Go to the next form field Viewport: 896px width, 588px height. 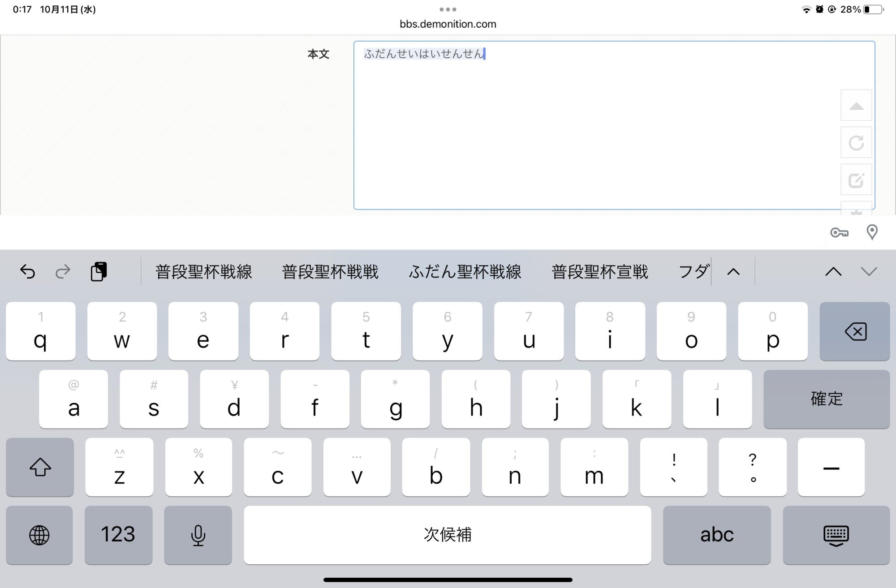(869, 271)
